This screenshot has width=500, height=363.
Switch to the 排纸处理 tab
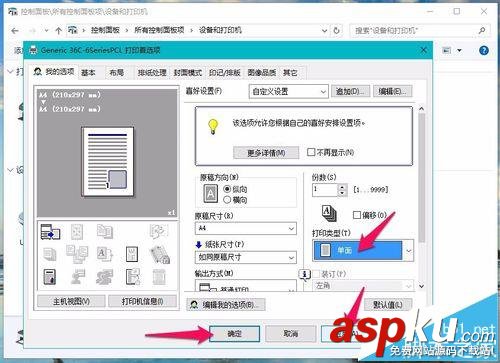pyautogui.click(x=152, y=73)
